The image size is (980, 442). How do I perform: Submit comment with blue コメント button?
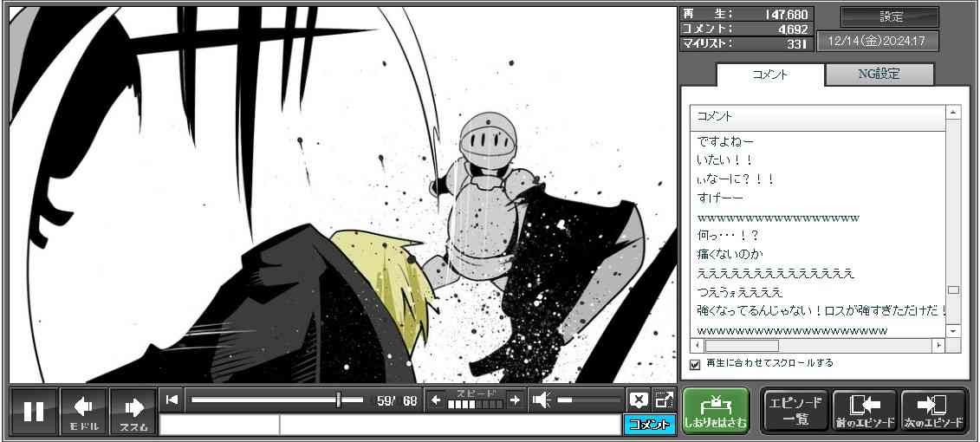[x=649, y=425]
